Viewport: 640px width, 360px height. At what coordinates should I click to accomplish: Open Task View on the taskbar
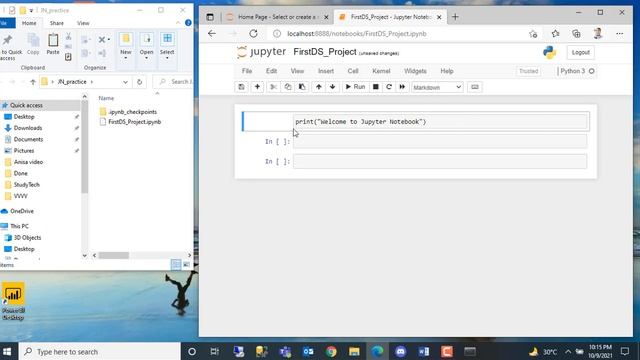coord(214,351)
